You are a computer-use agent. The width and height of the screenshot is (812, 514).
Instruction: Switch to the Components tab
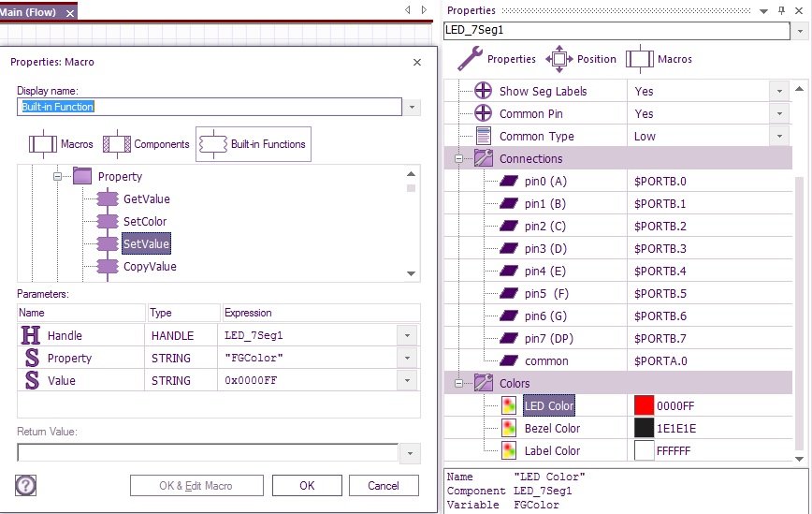click(x=146, y=144)
